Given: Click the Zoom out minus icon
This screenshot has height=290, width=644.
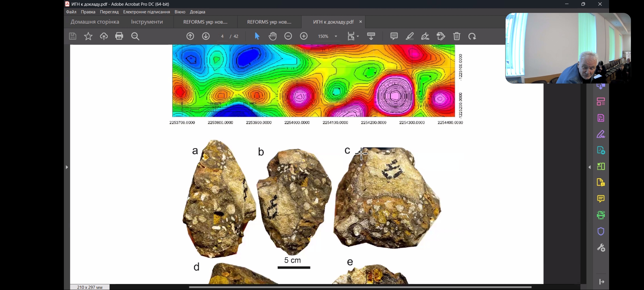Looking at the screenshot, I should click(288, 36).
